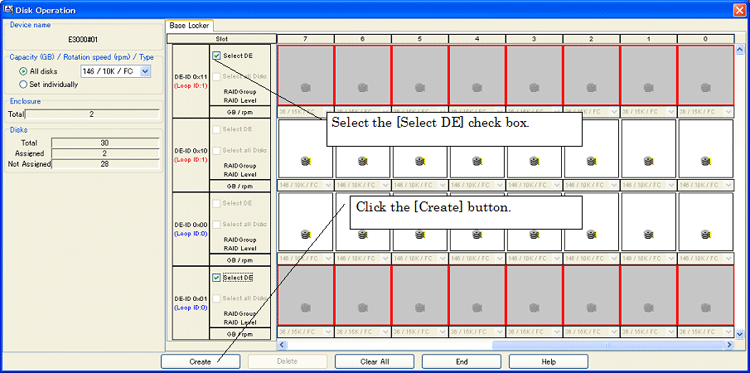
Task: Click the disk icon in DE 0x11 slot 7
Action: [306, 88]
